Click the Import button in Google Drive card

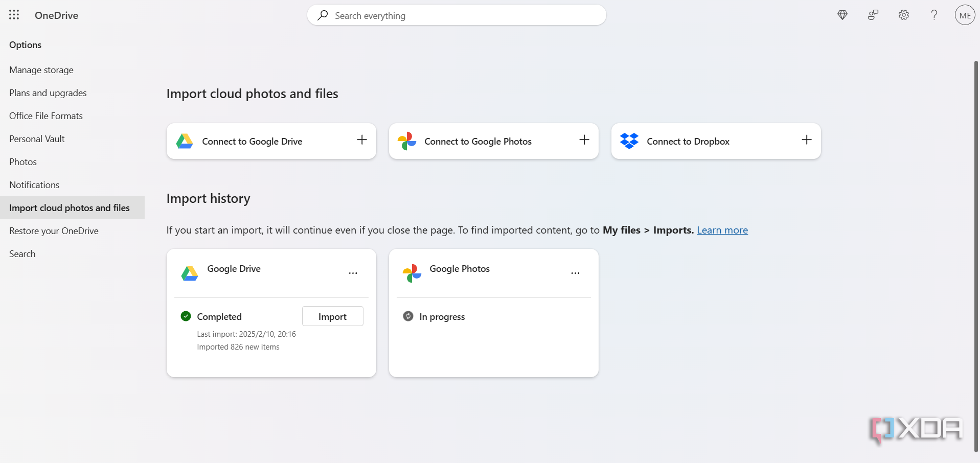click(x=333, y=316)
